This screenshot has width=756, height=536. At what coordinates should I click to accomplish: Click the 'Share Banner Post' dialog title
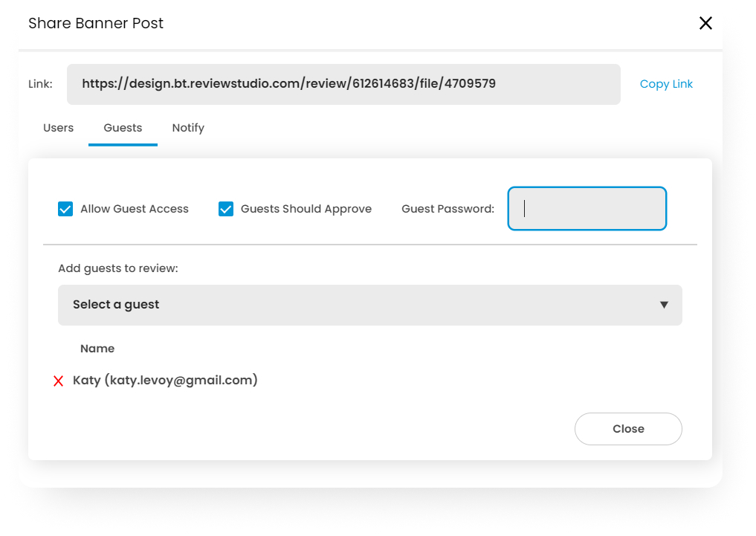tap(96, 23)
